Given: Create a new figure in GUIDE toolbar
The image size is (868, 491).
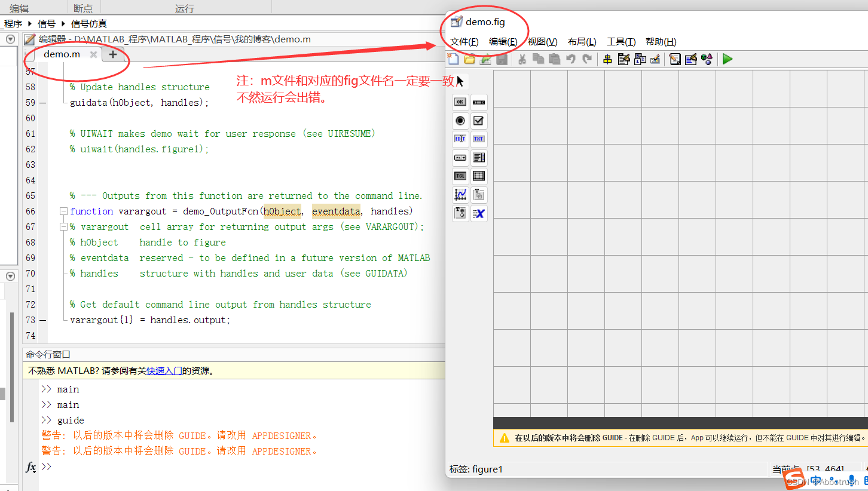Looking at the screenshot, I should coord(454,59).
